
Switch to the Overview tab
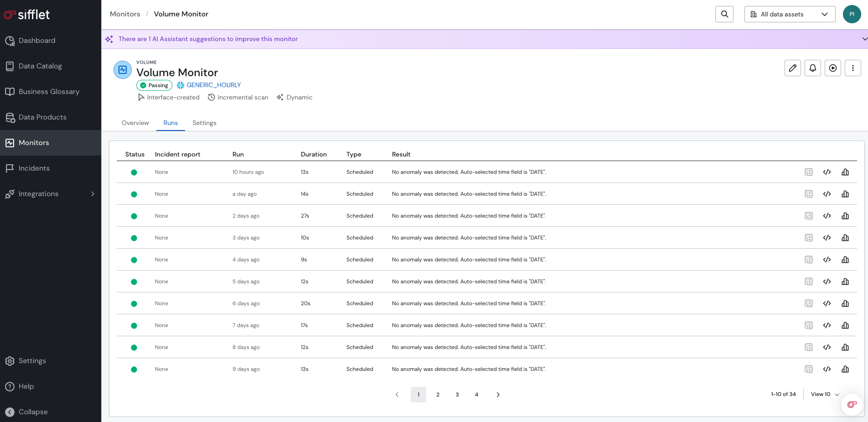pos(135,123)
